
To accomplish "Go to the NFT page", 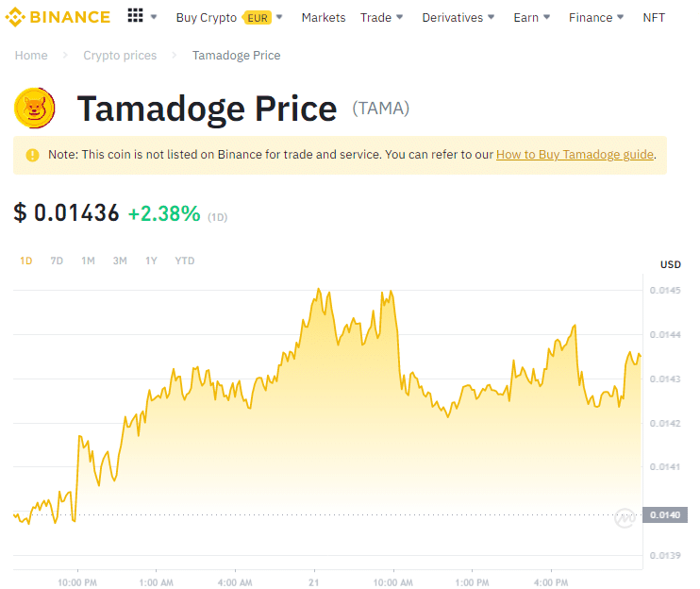I will pos(654,17).
